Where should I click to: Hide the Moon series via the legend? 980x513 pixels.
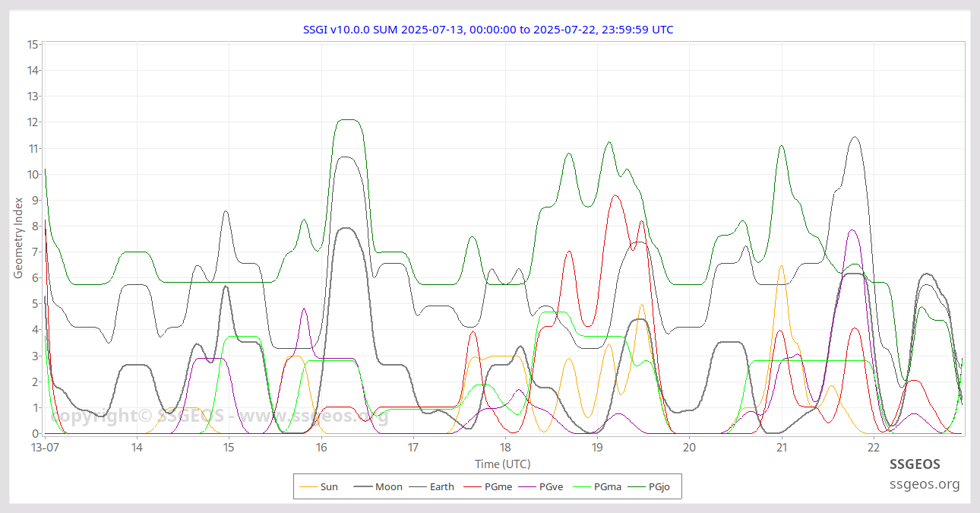(380, 486)
